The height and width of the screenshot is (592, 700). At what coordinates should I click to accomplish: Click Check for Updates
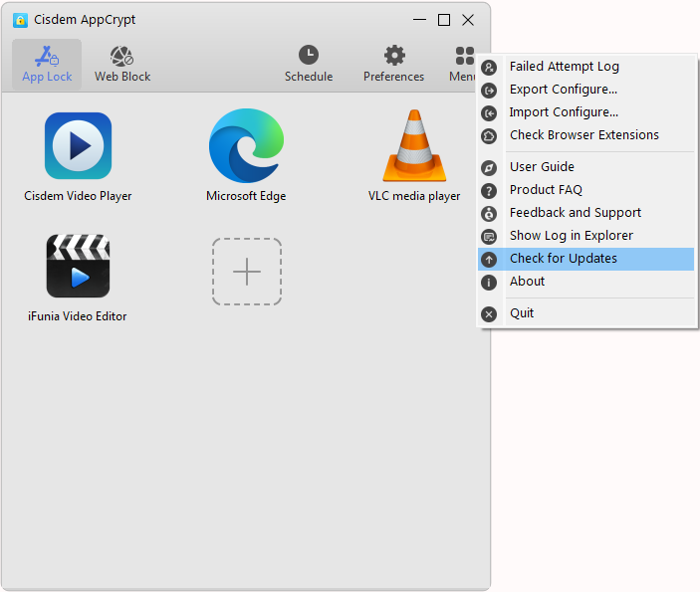pos(563,259)
